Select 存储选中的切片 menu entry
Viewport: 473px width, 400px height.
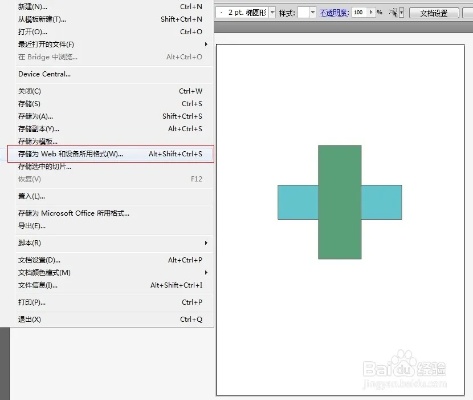click(110, 167)
